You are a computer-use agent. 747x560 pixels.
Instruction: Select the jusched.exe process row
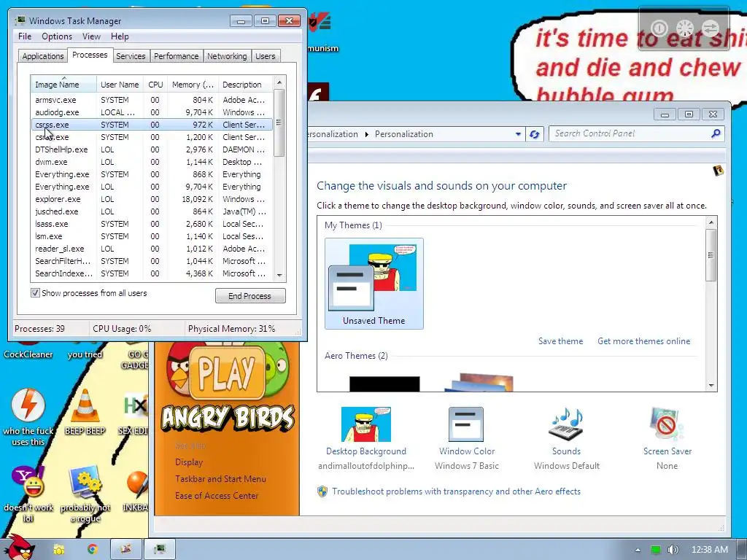152,211
